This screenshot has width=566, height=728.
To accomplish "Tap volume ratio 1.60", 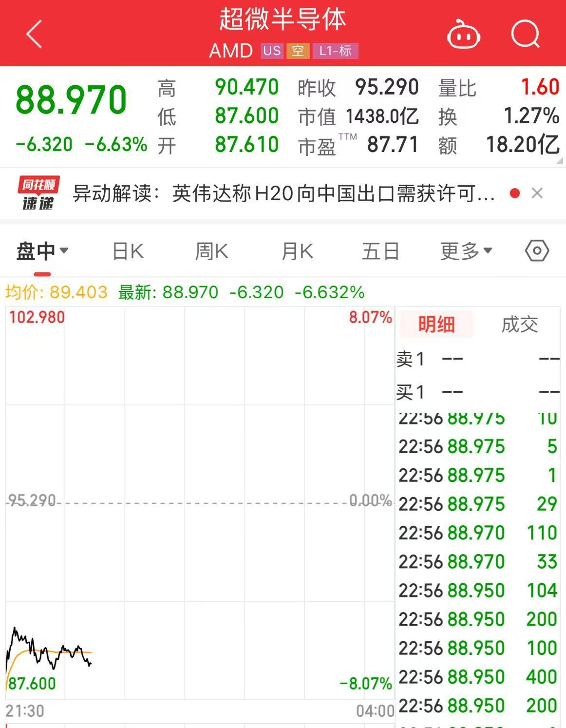I will 540,87.
